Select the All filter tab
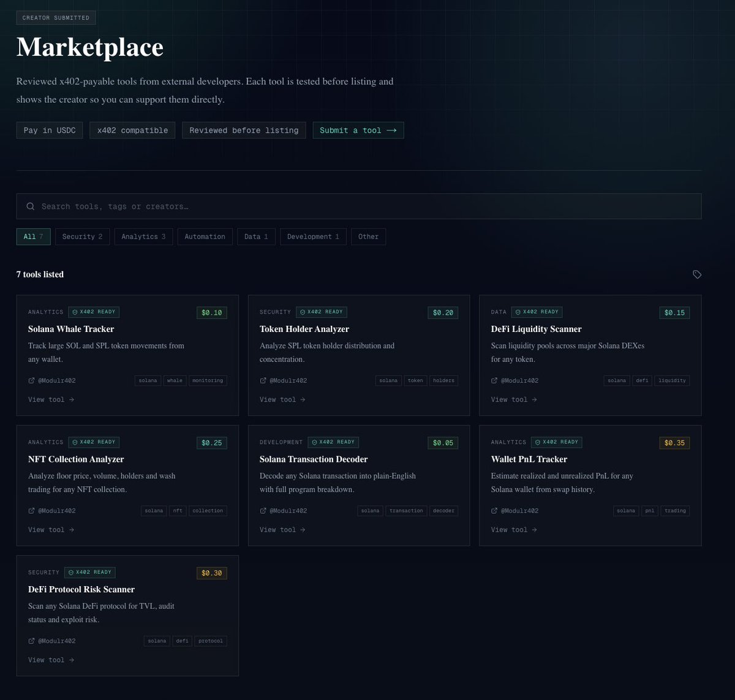Viewport: 735px width, 700px height. [x=33, y=236]
